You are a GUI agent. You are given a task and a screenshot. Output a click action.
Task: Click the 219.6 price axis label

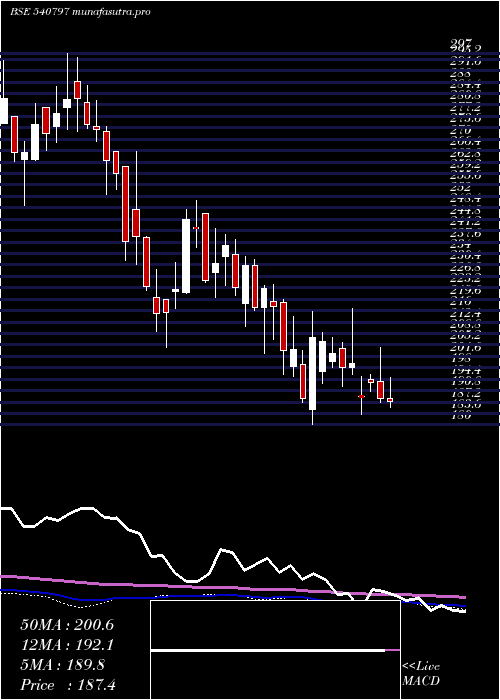(x=466, y=291)
